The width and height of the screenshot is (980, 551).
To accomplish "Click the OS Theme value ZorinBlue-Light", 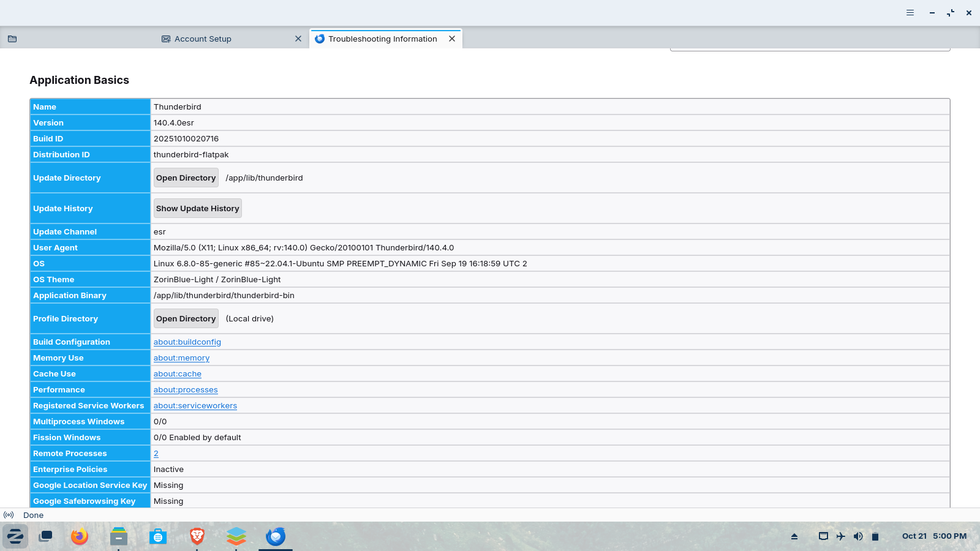I will tap(217, 280).
